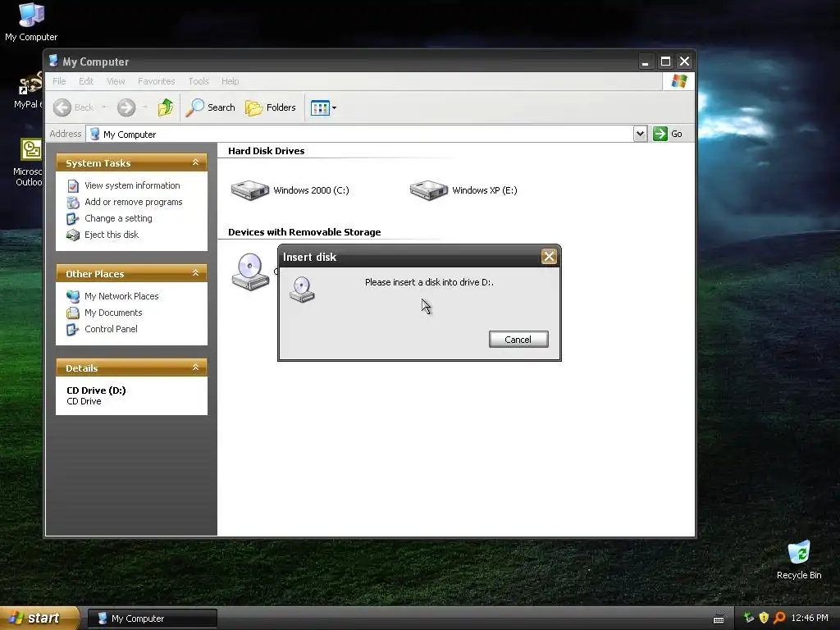Minimize the My Computer window

pos(646,62)
